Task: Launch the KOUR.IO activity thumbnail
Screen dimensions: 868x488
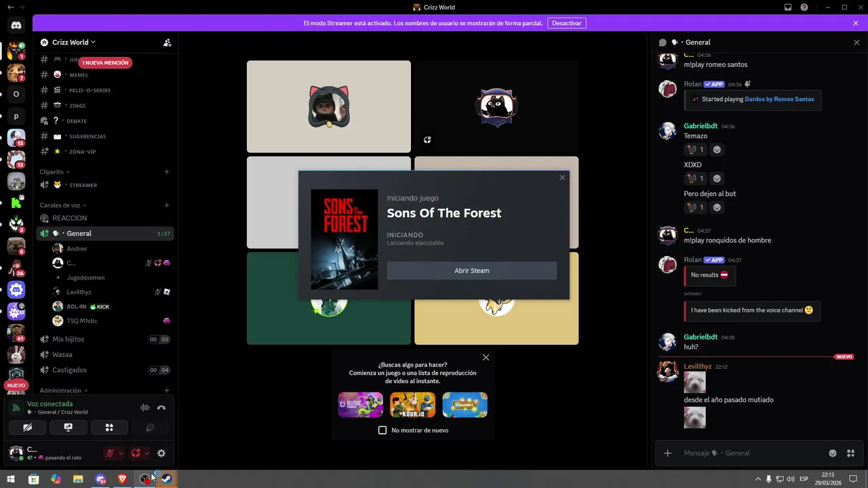Action: pyautogui.click(x=412, y=405)
